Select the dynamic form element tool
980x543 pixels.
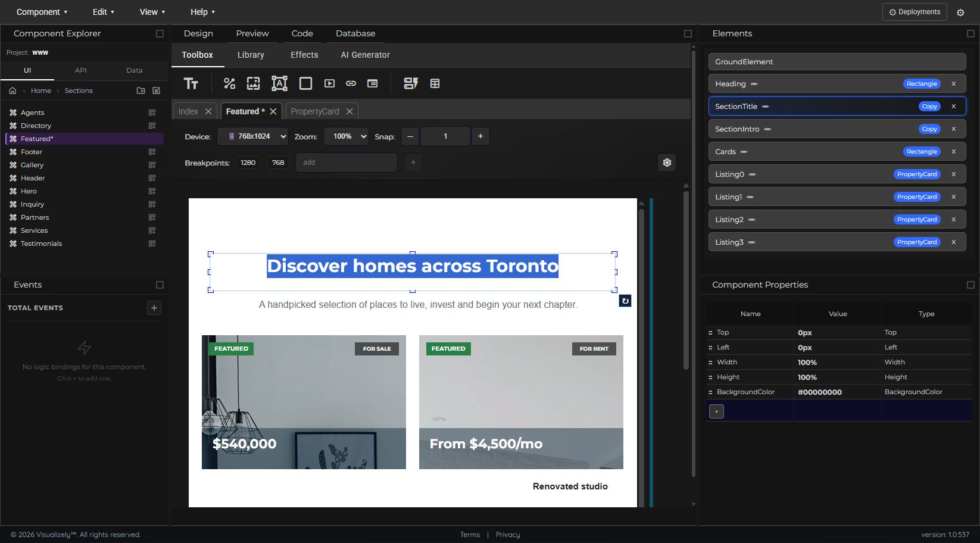click(411, 83)
